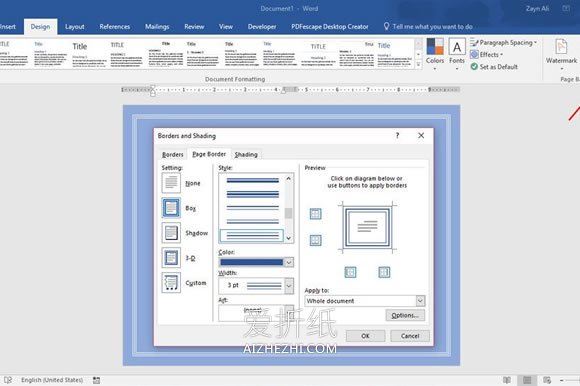The width and height of the screenshot is (580, 386).
Task: Pick the Shadow border setting icon
Action: [x=171, y=233]
